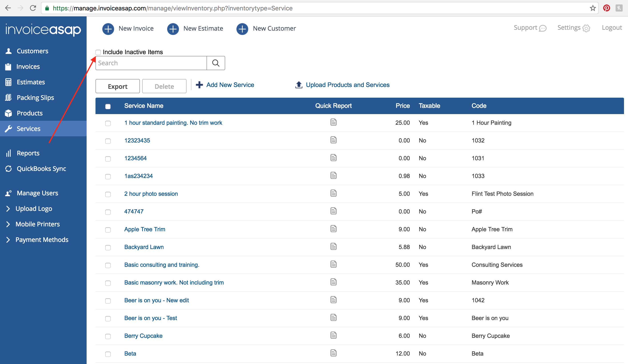Viewport: 628px width, 364px height.
Task: Go to Estimates in sidebar
Action: (31, 82)
